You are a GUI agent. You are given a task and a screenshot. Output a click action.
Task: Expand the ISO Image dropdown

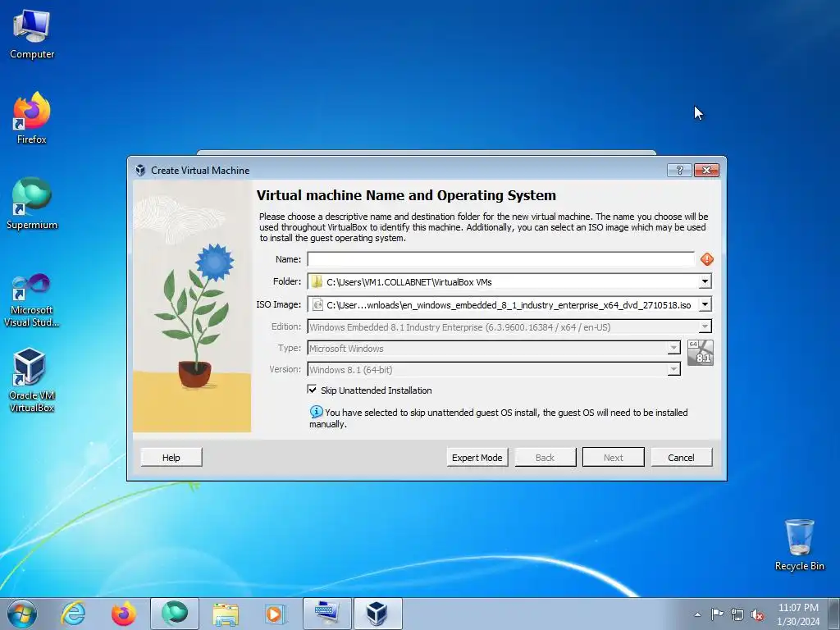coord(705,305)
